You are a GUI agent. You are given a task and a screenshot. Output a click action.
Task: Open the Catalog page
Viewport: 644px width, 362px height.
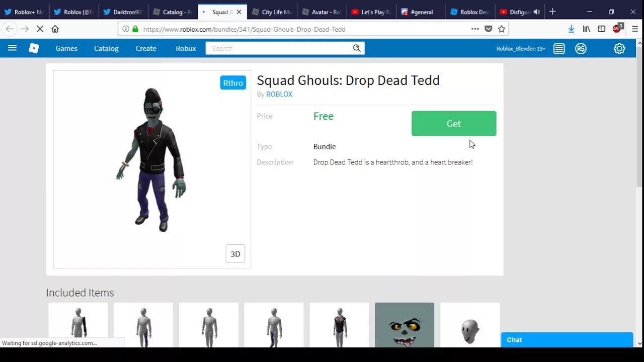[x=106, y=48]
